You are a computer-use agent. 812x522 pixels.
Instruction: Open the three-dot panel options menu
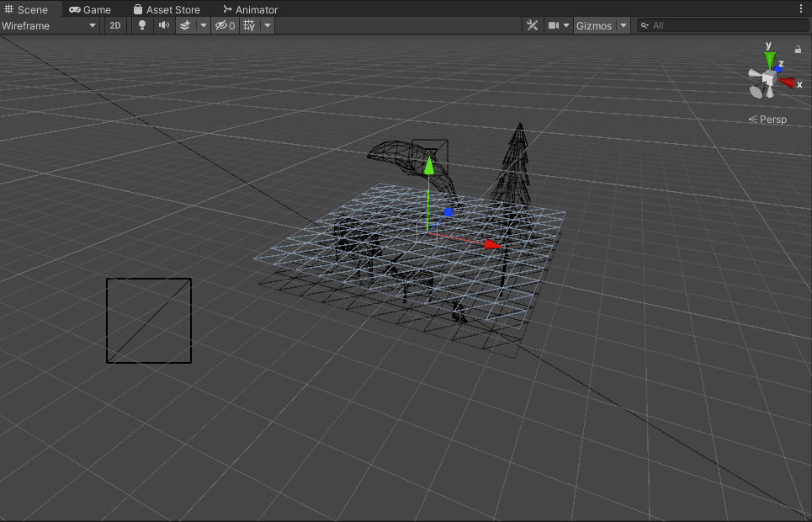801,8
